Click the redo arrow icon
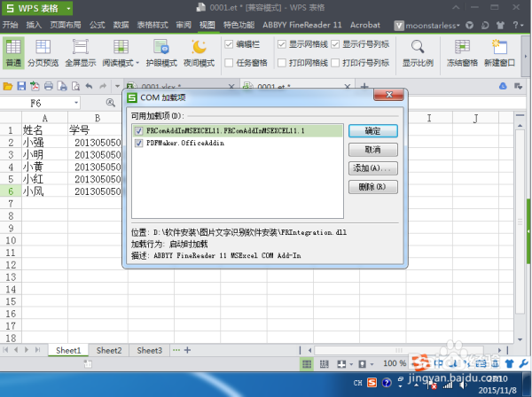 [x=103, y=86]
